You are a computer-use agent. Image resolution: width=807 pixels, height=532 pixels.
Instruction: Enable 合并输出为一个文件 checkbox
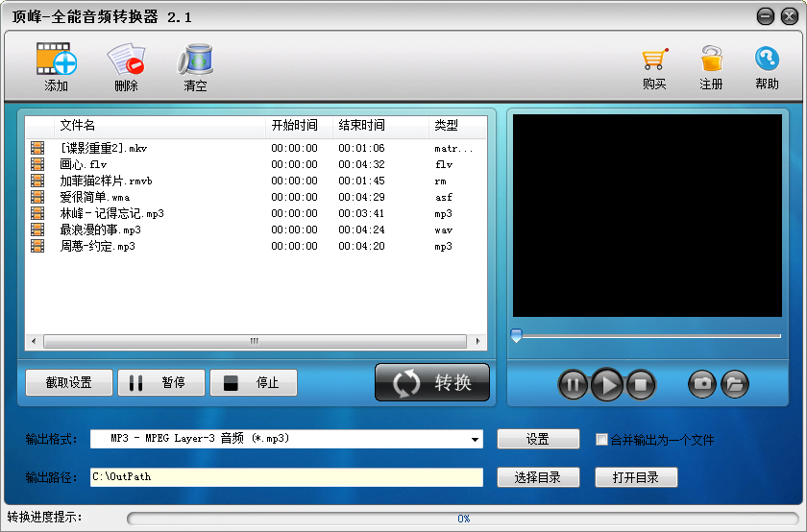602,440
